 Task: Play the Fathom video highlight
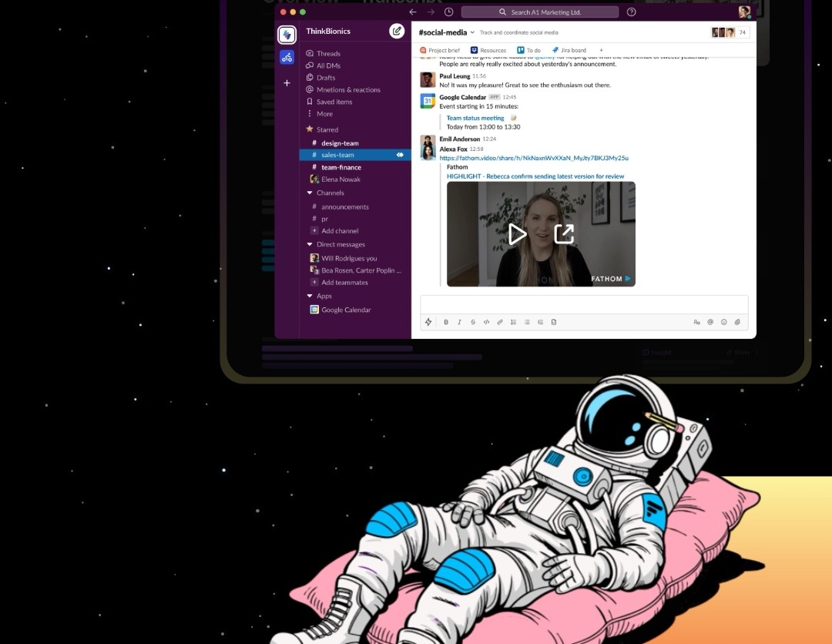pos(518,234)
